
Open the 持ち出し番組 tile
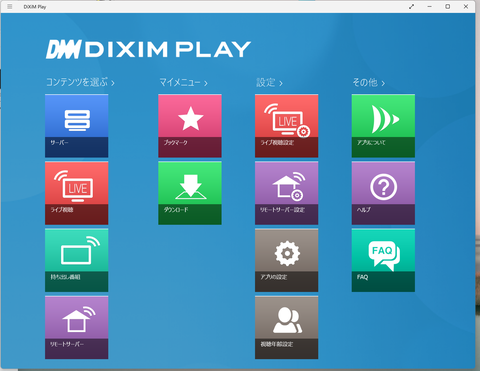77,260
